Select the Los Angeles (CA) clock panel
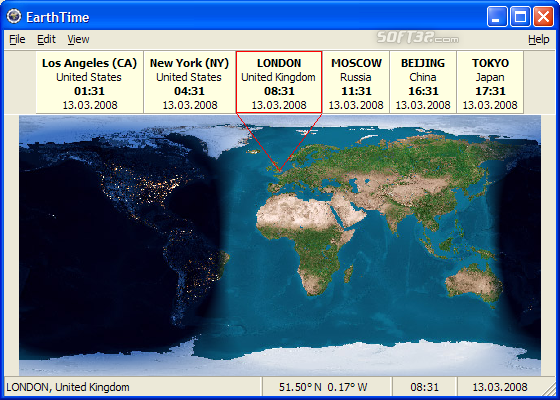Image resolution: width=560 pixels, height=400 pixels. [89, 82]
